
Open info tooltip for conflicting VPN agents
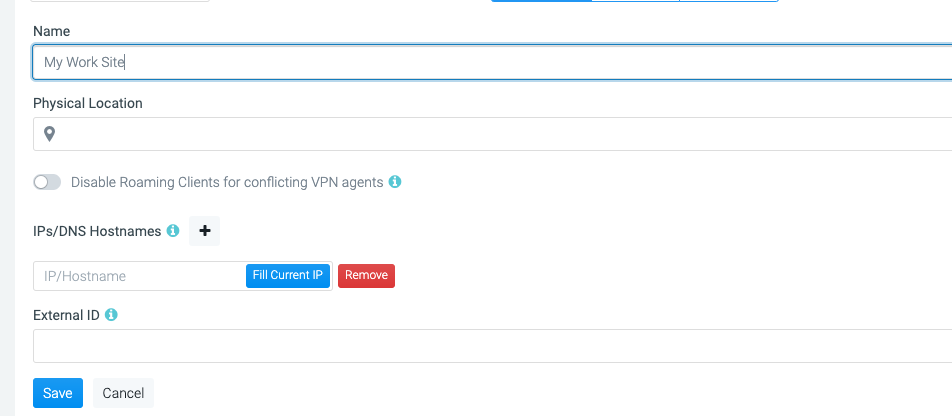pyautogui.click(x=395, y=182)
